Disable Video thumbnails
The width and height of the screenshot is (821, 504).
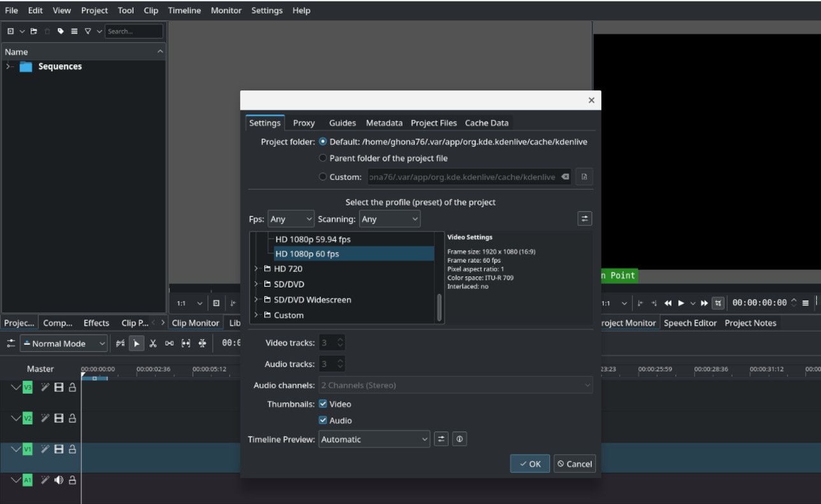[323, 403]
